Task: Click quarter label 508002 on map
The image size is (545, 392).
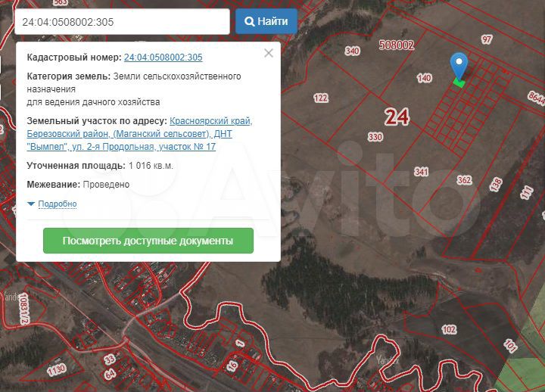Action: click(x=396, y=45)
